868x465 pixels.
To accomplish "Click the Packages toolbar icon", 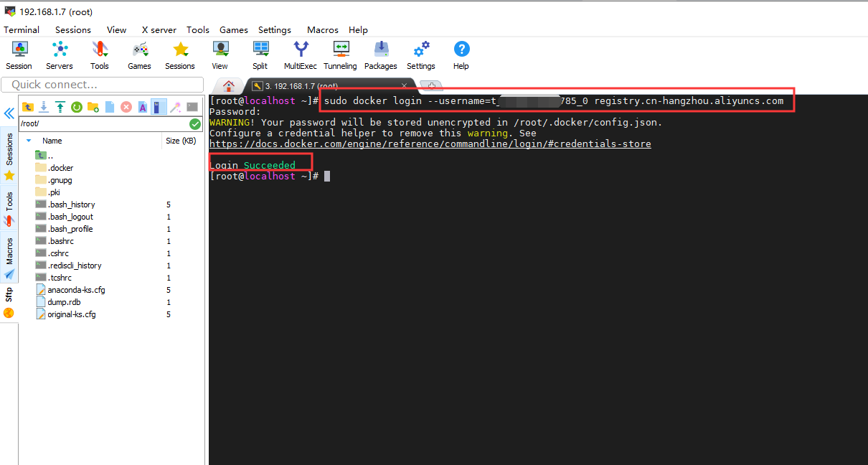I will click(x=381, y=55).
